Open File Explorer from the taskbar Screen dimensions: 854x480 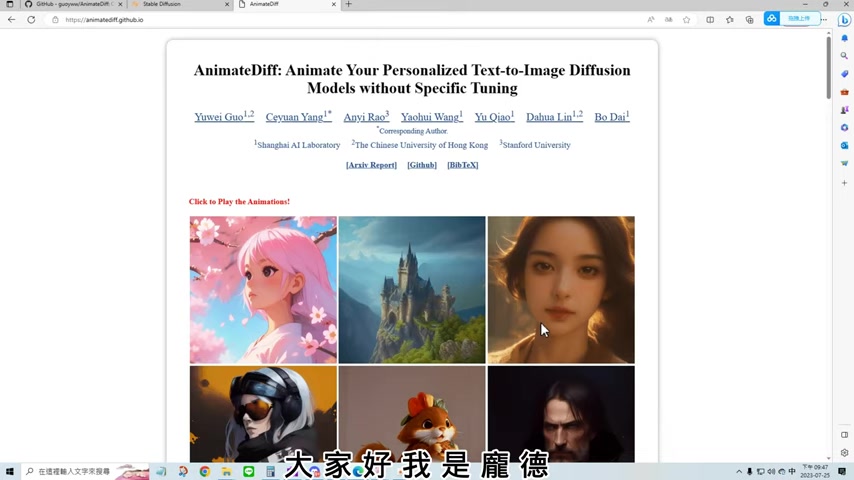click(x=227, y=471)
